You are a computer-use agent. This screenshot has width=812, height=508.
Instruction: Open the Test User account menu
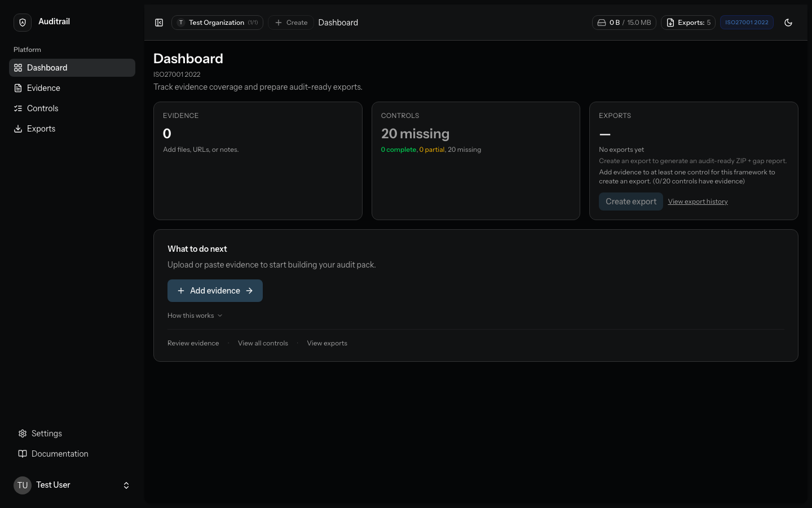(x=72, y=485)
